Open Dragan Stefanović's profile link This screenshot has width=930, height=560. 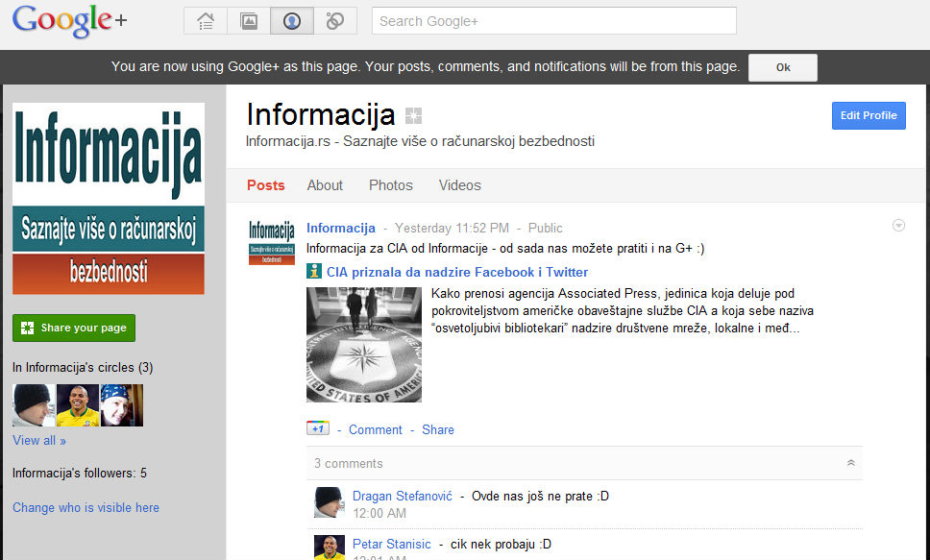pyautogui.click(x=403, y=496)
